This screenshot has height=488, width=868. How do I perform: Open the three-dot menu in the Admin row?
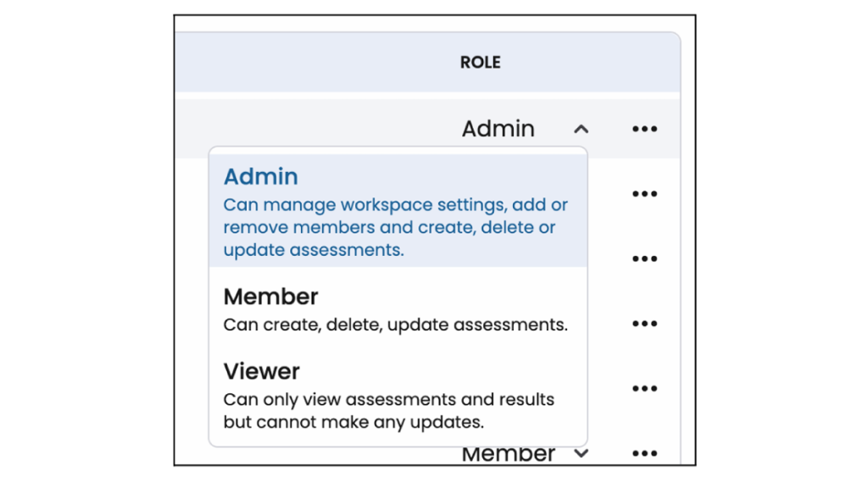click(x=644, y=130)
